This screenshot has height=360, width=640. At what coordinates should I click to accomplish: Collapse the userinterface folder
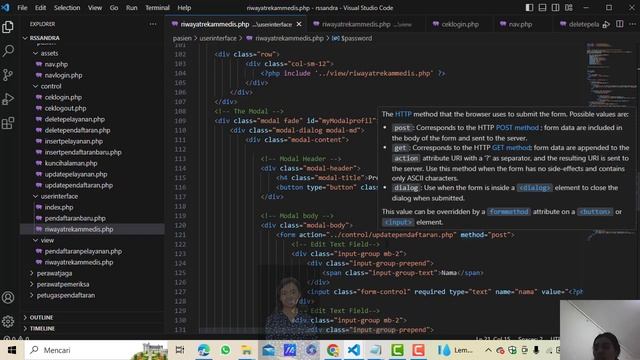point(59,196)
